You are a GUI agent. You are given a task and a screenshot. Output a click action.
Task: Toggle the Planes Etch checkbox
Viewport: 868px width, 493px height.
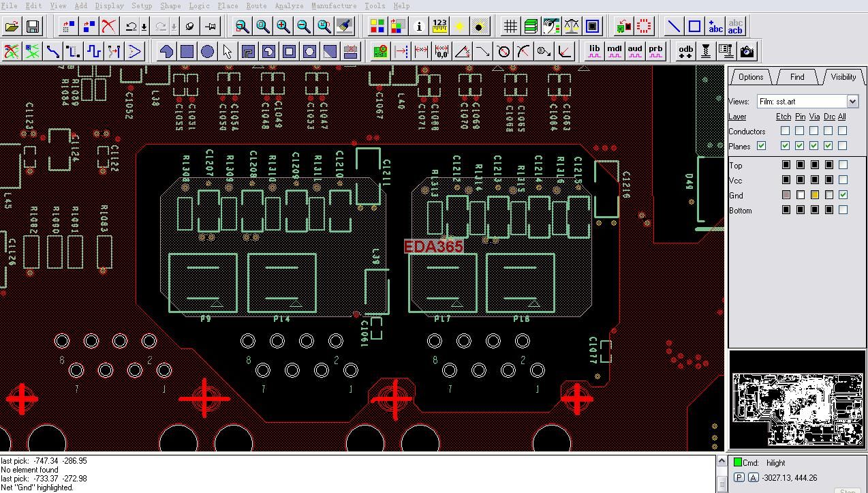pos(786,146)
